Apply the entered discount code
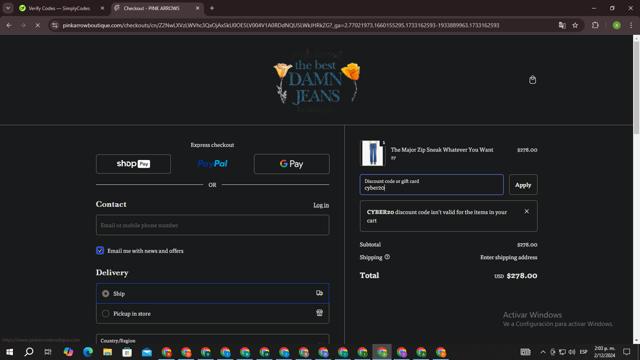 [523, 185]
